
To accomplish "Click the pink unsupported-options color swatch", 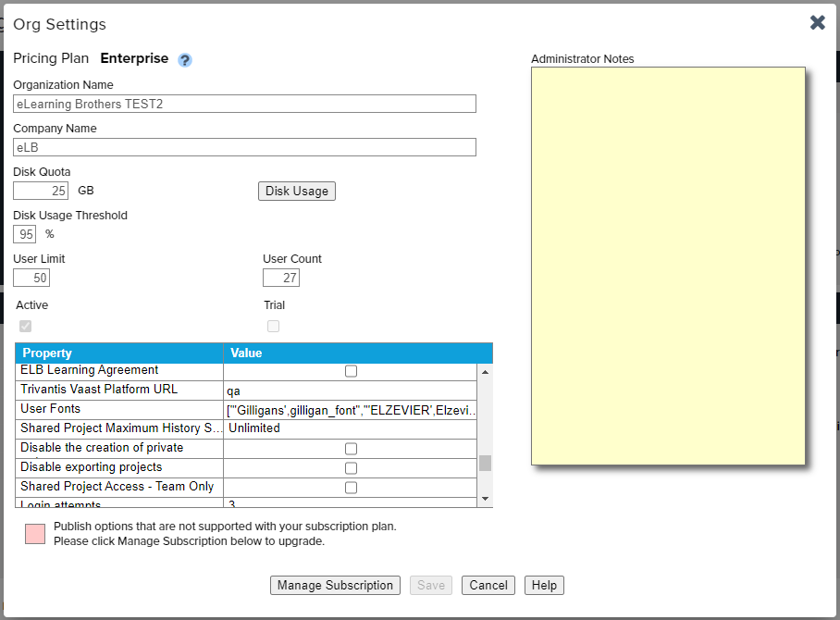I will point(35,534).
